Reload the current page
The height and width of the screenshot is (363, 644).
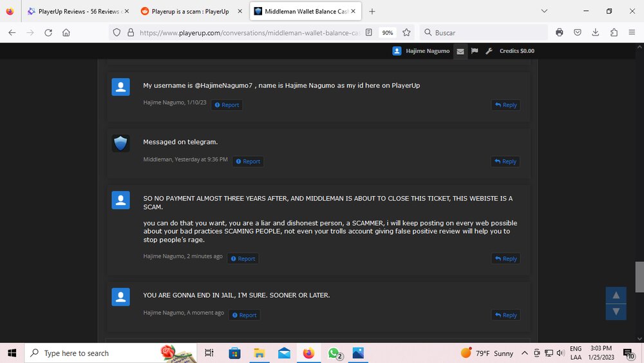tap(48, 32)
